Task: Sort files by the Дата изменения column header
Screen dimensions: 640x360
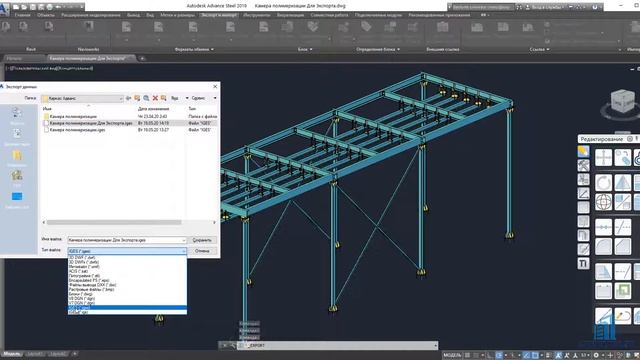Action: (x=153, y=109)
